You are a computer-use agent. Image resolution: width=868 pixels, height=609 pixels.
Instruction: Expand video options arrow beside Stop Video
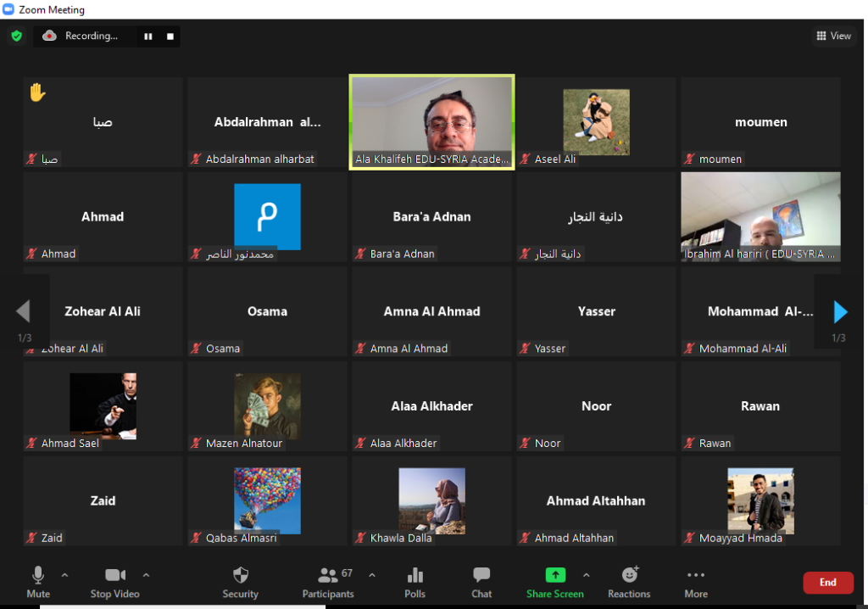point(146,574)
